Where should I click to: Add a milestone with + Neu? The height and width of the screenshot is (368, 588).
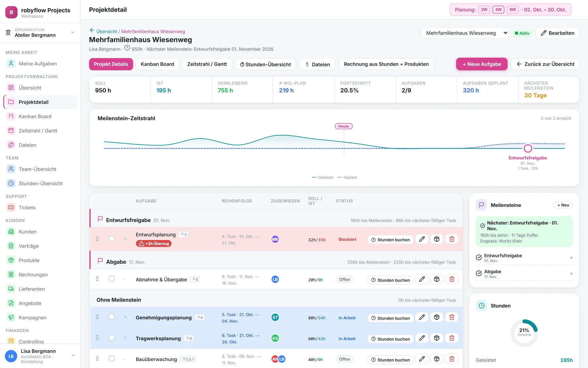pos(563,205)
